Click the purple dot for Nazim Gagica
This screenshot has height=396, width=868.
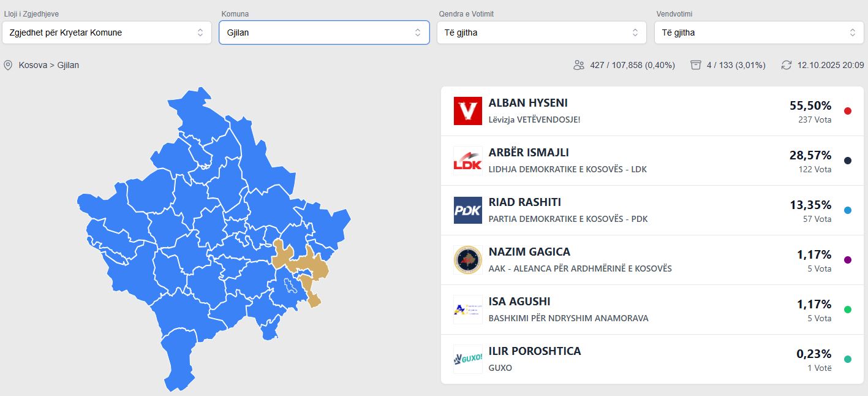[848, 260]
